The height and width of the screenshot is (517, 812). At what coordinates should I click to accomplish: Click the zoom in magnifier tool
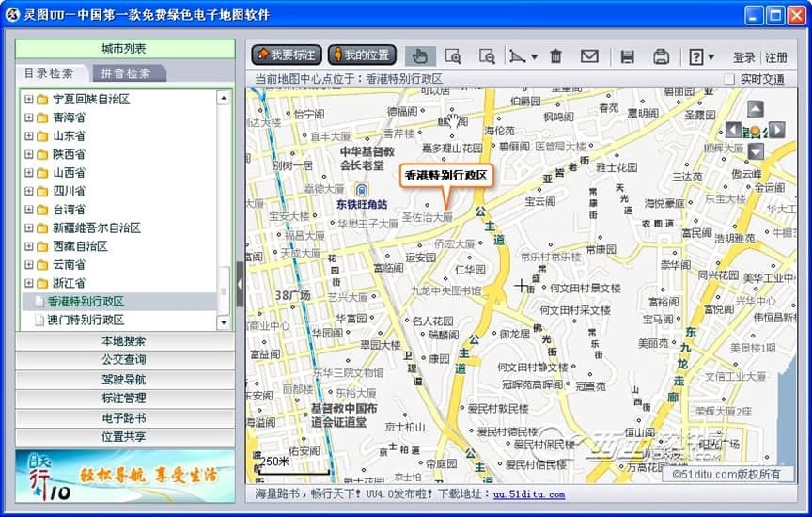[x=453, y=56]
